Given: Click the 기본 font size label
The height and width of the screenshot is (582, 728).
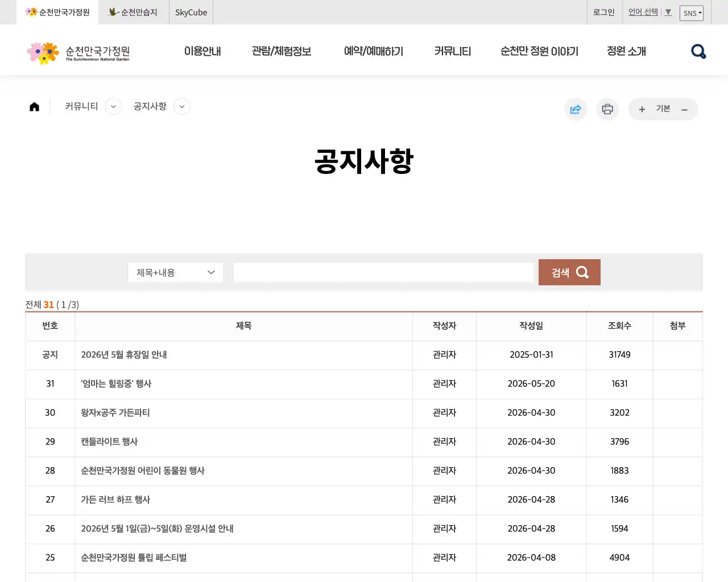Looking at the screenshot, I should click(x=663, y=109).
